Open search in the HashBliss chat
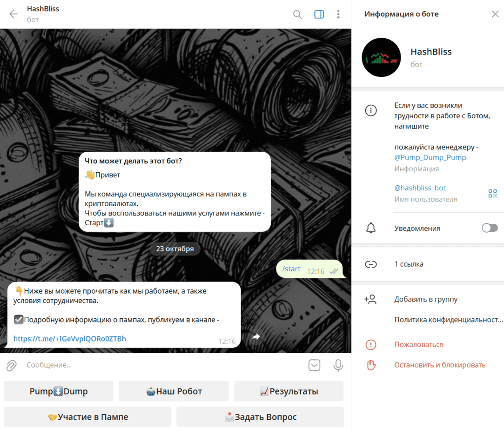The height and width of the screenshot is (430, 504). coord(297,14)
